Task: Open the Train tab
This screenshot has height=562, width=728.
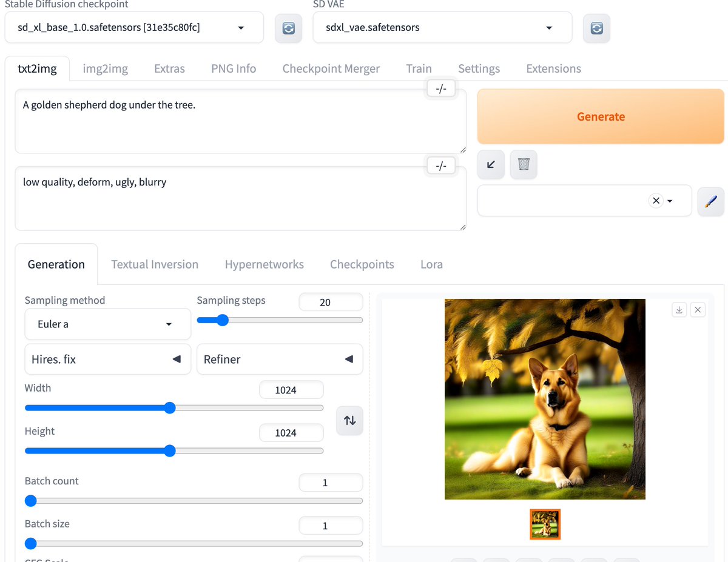Action: pyautogui.click(x=419, y=69)
